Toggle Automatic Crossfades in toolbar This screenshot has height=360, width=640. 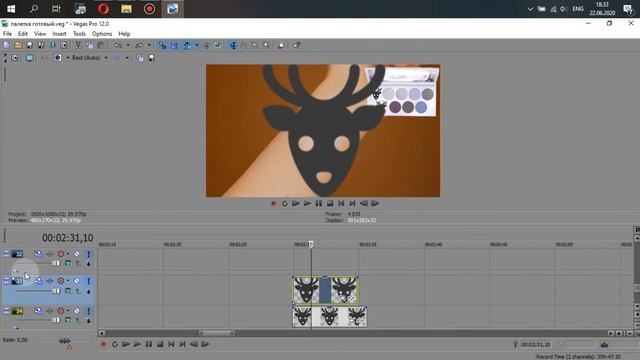174,45
